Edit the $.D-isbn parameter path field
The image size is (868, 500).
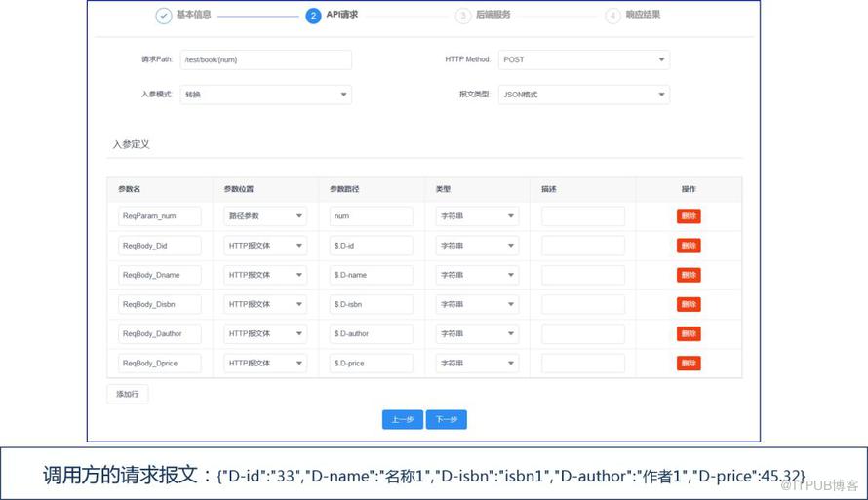click(x=371, y=304)
